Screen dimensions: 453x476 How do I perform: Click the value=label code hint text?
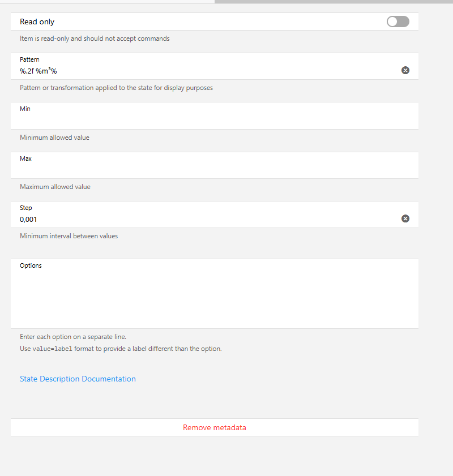(x=52, y=349)
